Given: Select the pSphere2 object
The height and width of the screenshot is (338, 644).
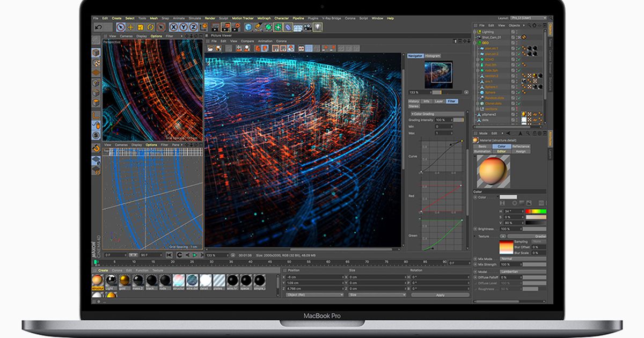Looking at the screenshot, I should point(489,115).
